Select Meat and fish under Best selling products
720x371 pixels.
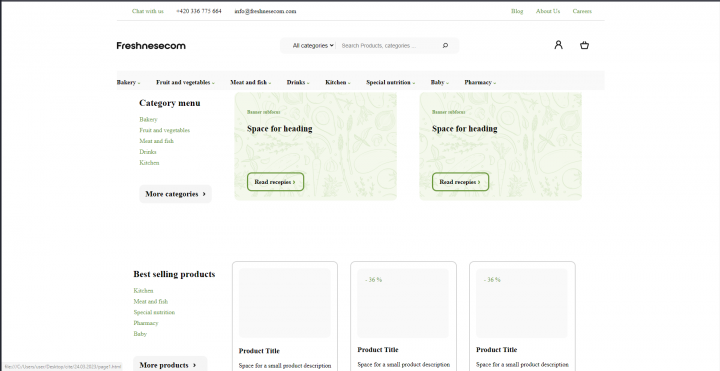(x=151, y=301)
